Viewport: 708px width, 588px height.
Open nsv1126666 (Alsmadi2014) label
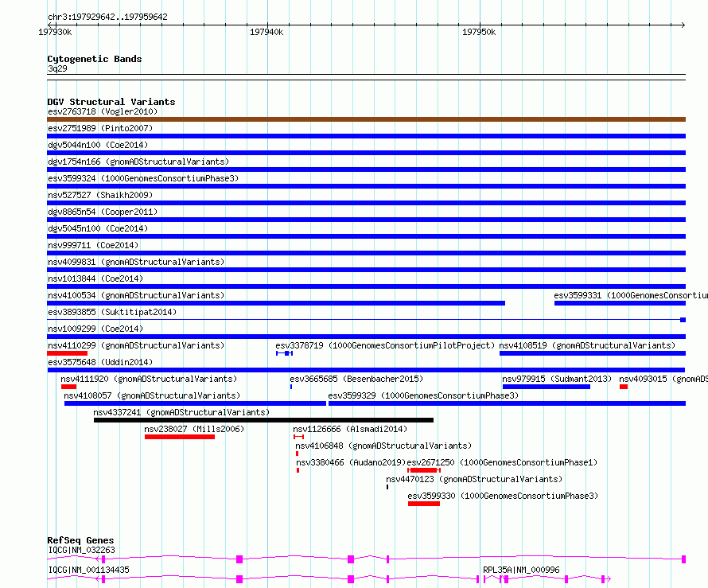click(350, 429)
